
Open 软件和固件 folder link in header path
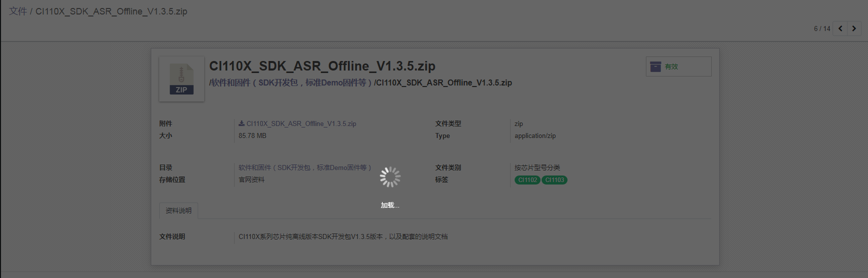pos(291,82)
